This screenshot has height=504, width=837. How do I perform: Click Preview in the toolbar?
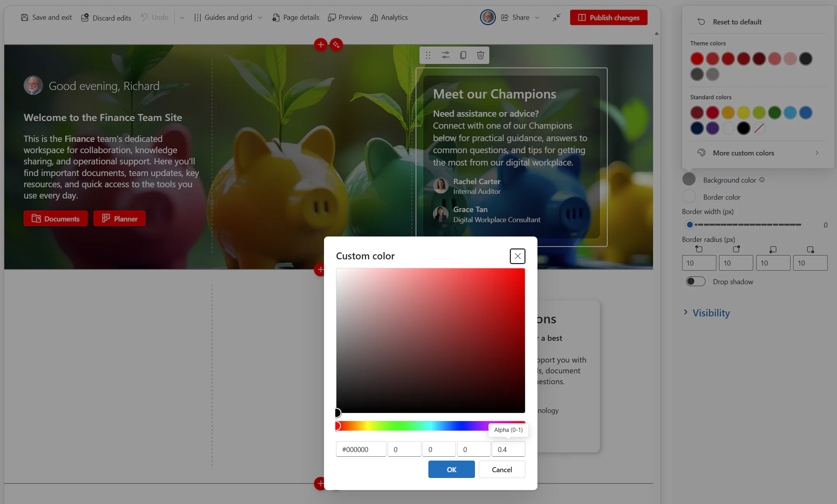pyautogui.click(x=345, y=17)
